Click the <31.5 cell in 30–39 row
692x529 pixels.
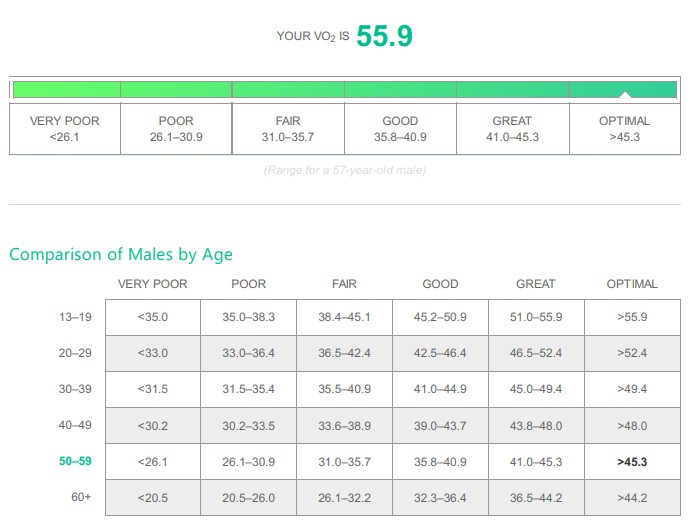(x=153, y=389)
